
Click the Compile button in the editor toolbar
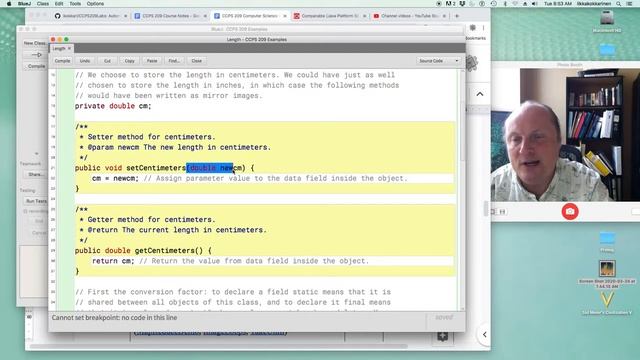pos(62,61)
